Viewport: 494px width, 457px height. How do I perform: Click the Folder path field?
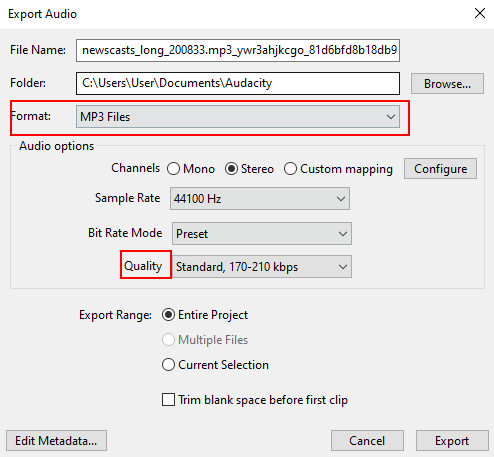click(238, 83)
